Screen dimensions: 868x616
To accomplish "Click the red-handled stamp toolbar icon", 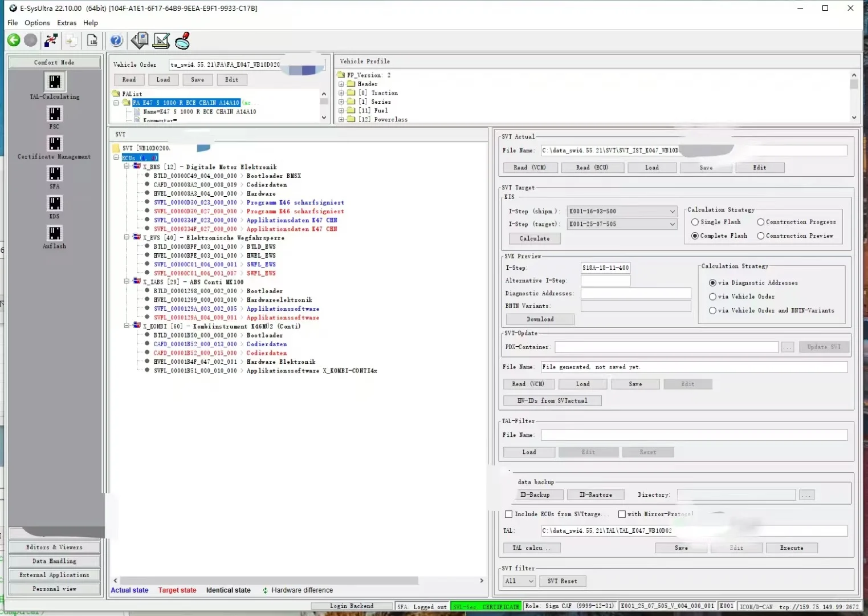I will (182, 40).
